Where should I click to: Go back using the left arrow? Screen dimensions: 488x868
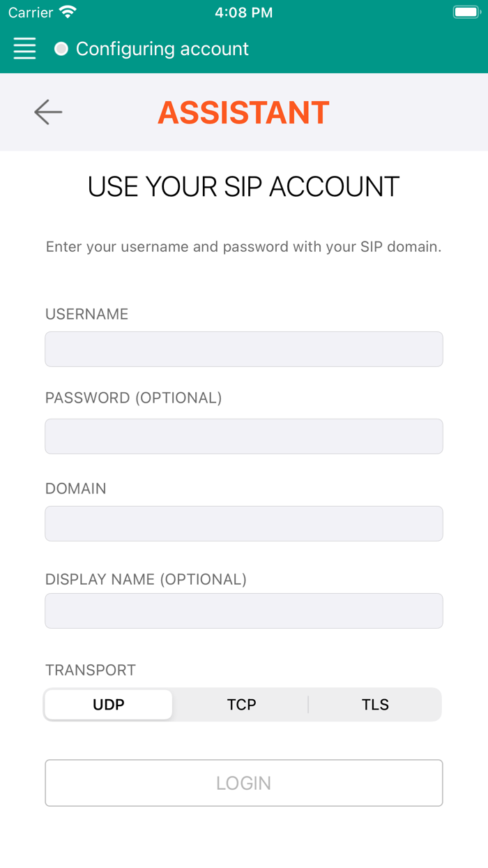click(x=48, y=112)
